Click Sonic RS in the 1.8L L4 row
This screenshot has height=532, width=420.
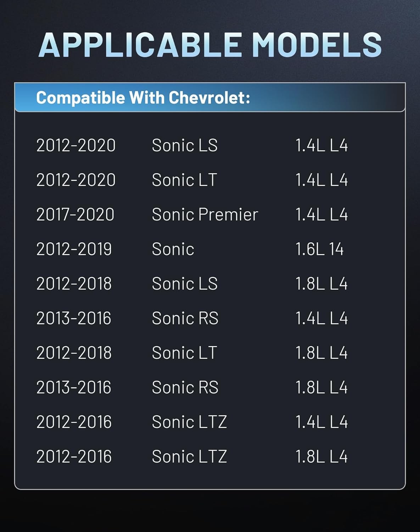[185, 387]
